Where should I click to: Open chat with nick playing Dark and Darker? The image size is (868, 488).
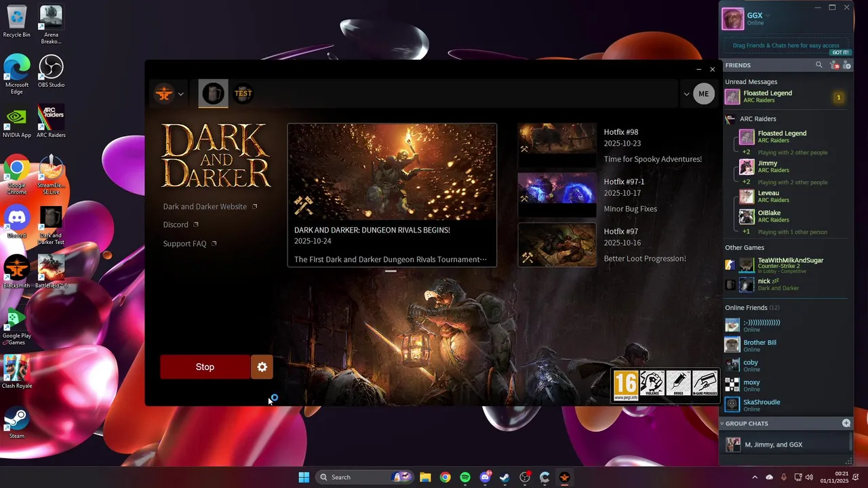pos(787,284)
